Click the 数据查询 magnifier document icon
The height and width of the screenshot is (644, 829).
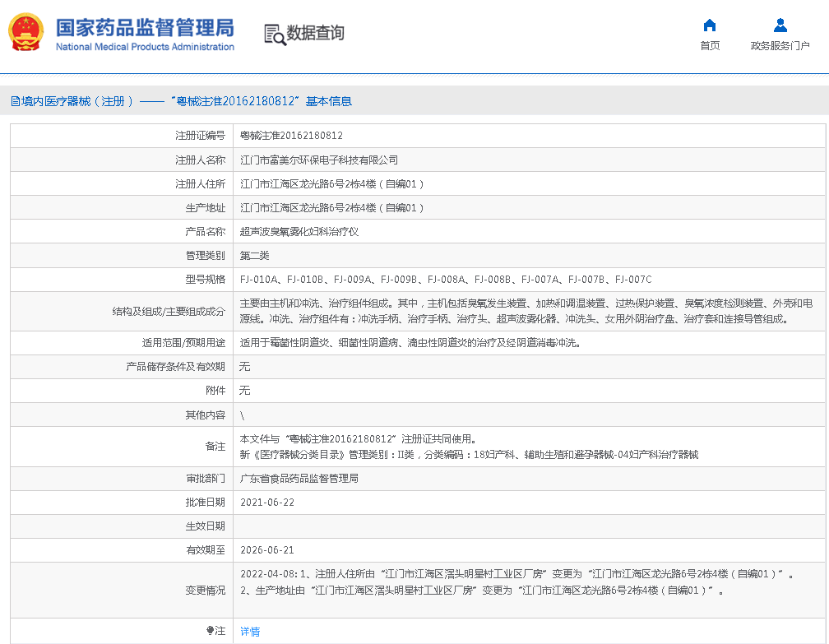[274, 34]
